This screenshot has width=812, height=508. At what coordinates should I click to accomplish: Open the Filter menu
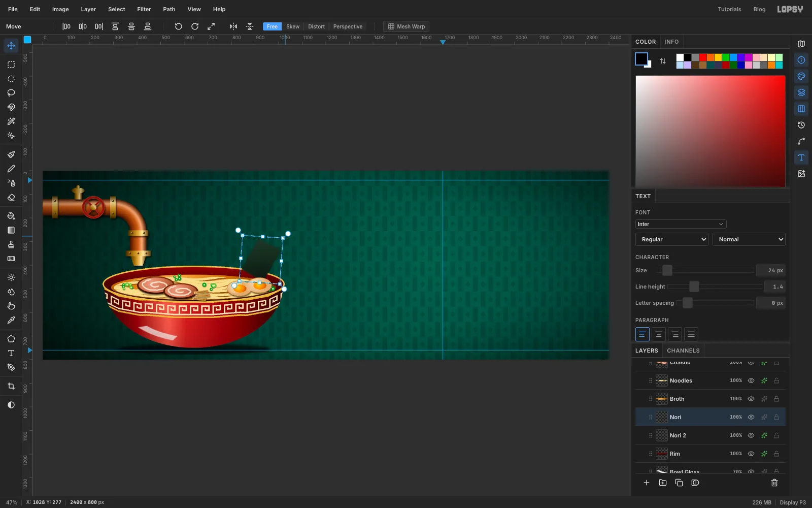(x=144, y=9)
